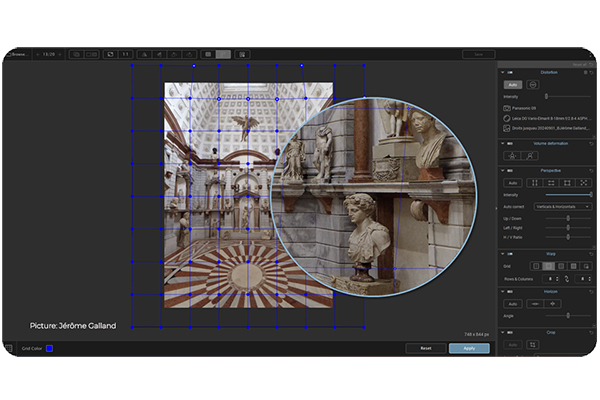This screenshot has height=400, width=600.
Task: Toggle the Warp section switch
Action: point(510,254)
